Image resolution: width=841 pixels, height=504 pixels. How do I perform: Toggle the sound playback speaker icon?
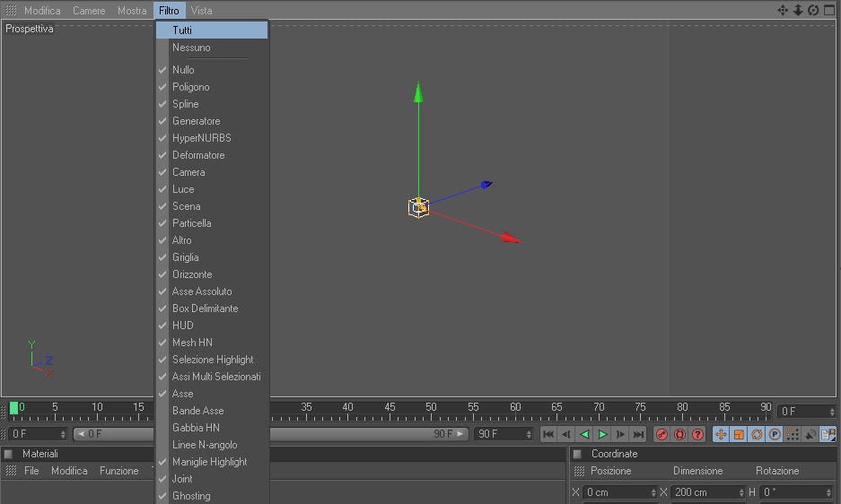click(810, 434)
